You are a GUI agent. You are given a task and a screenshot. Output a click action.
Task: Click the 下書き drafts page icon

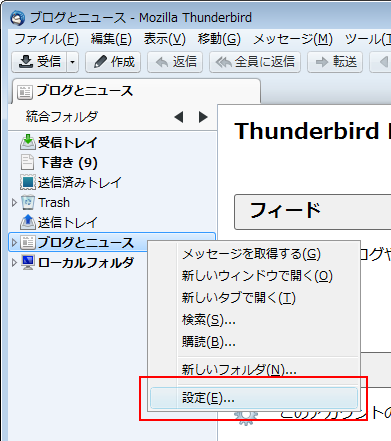(27, 162)
